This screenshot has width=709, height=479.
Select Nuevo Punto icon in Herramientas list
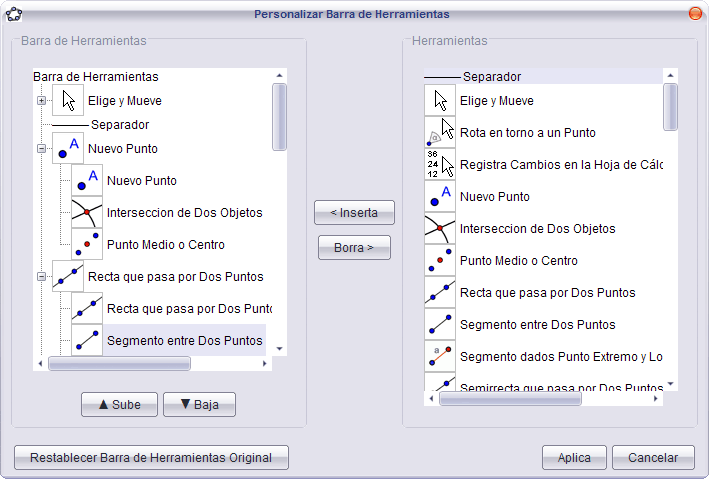click(x=440, y=197)
